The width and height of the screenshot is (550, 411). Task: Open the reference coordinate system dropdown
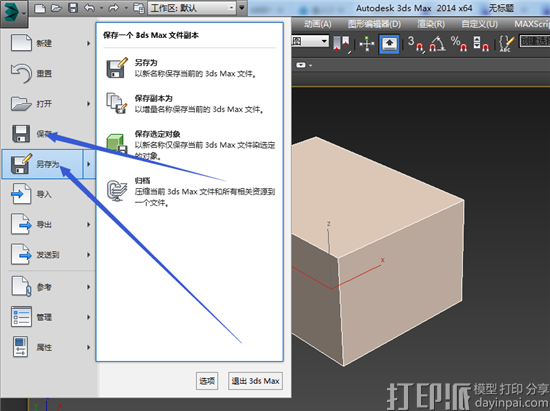310,41
